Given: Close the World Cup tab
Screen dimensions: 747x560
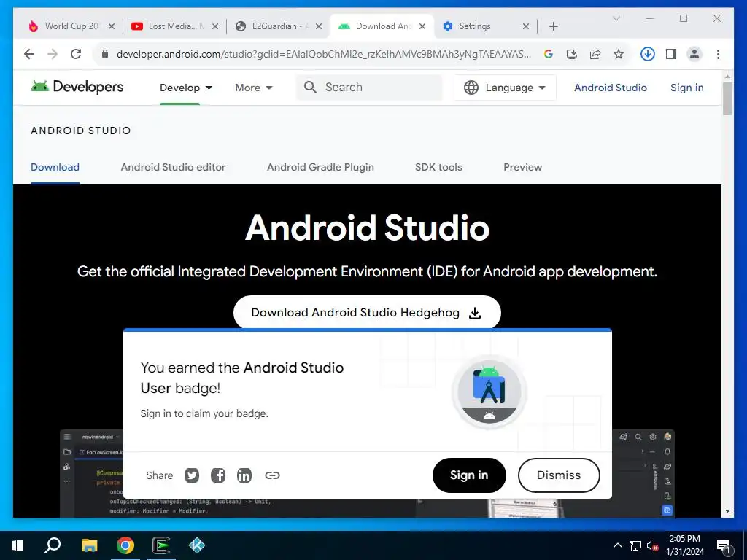Looking at the screenshot, I should tap(112, 26).
